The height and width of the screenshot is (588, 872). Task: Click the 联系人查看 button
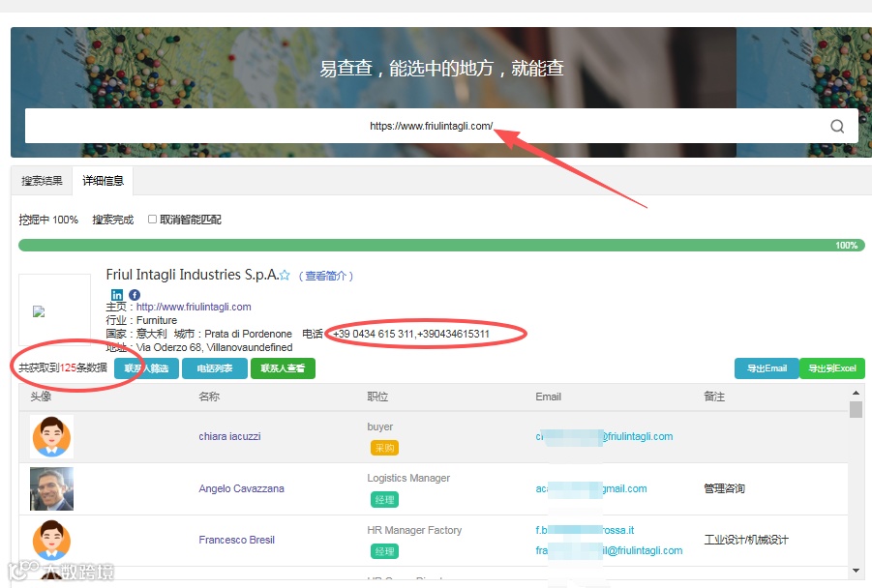pyautogui.click(x=283, y=368)
